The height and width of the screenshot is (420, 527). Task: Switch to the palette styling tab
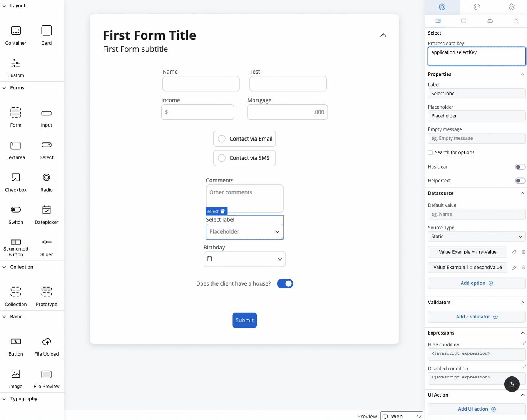[477, 7]
